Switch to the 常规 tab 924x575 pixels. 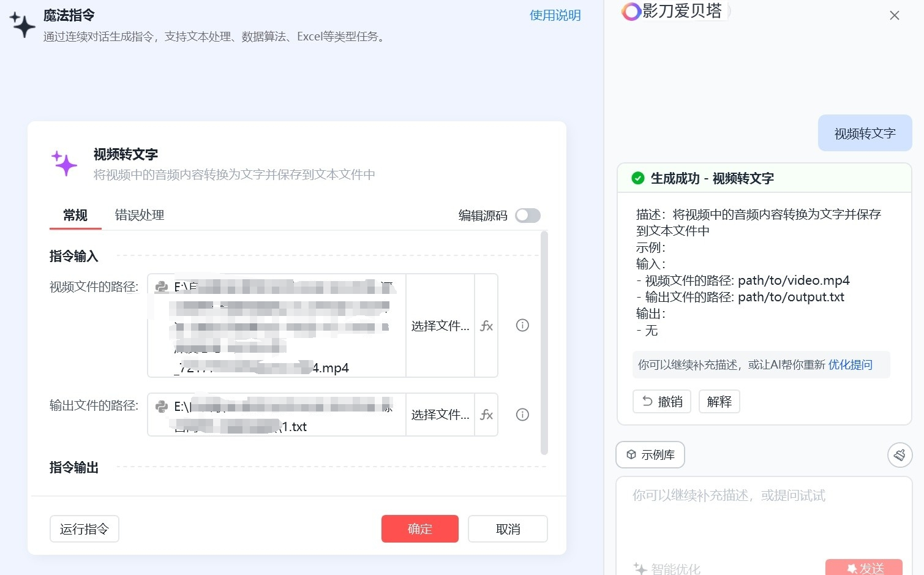(75, 216)
